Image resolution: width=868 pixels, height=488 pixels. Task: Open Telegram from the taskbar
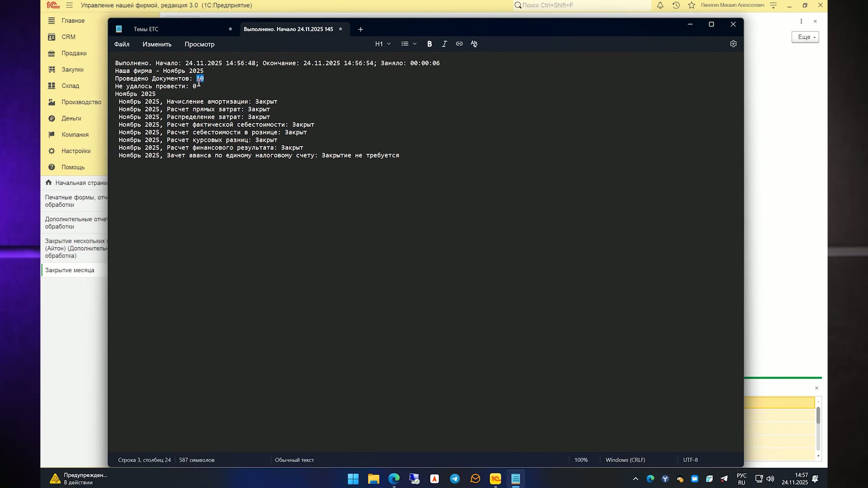[455, 479]
